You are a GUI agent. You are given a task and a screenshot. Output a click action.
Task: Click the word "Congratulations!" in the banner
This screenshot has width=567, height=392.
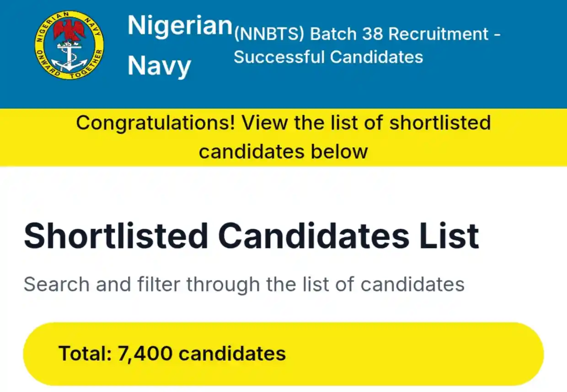155,124
